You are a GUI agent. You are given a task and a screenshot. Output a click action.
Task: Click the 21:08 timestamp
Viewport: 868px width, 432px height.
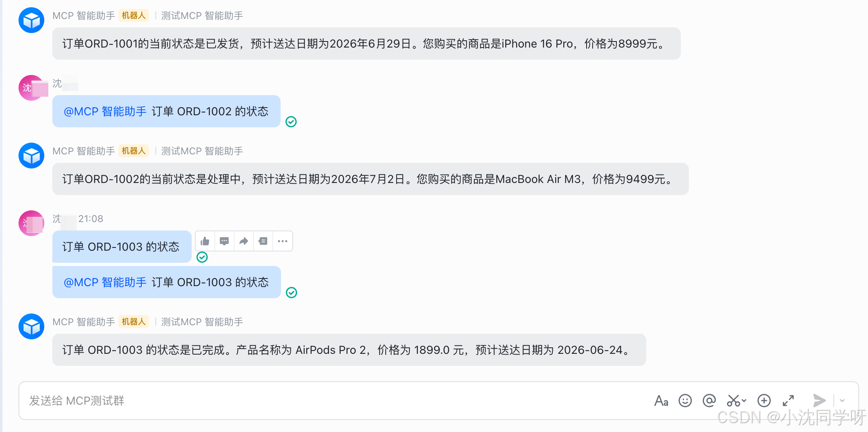point(91,219)
